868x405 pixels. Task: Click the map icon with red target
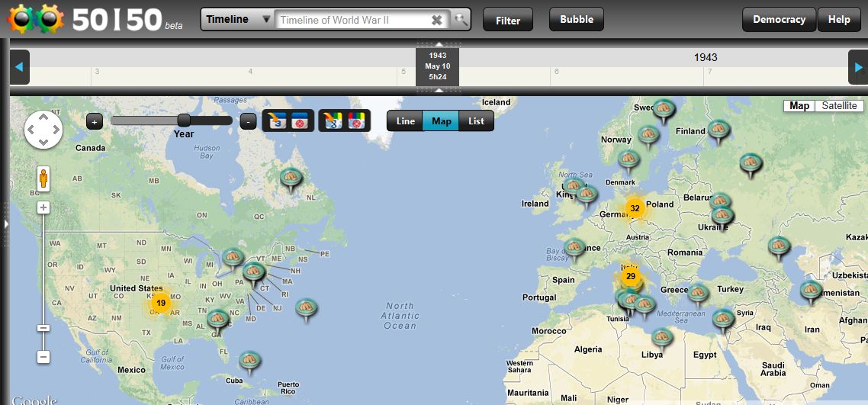coord(356,121)
